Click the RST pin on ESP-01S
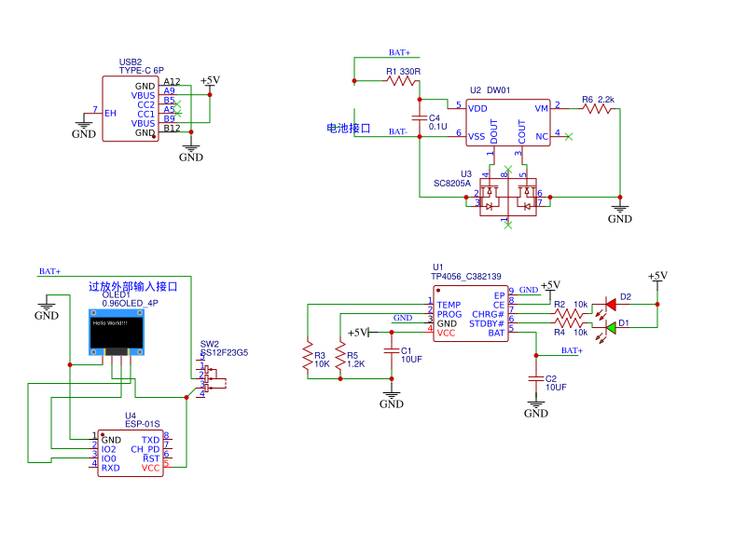Screen dimensions: 746x560 (151, 458)
